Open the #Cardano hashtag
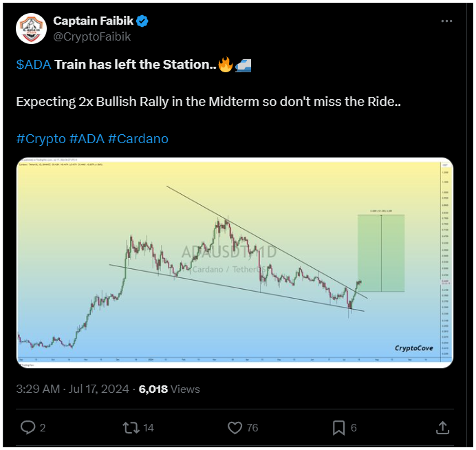This screenshot has height=450, width=476. [x=138, y=138]
